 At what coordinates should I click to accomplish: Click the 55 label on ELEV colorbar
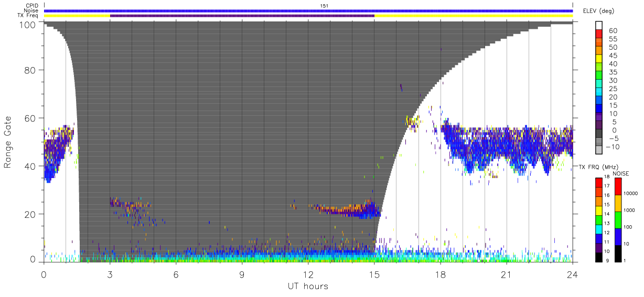[x=614, y=39]
